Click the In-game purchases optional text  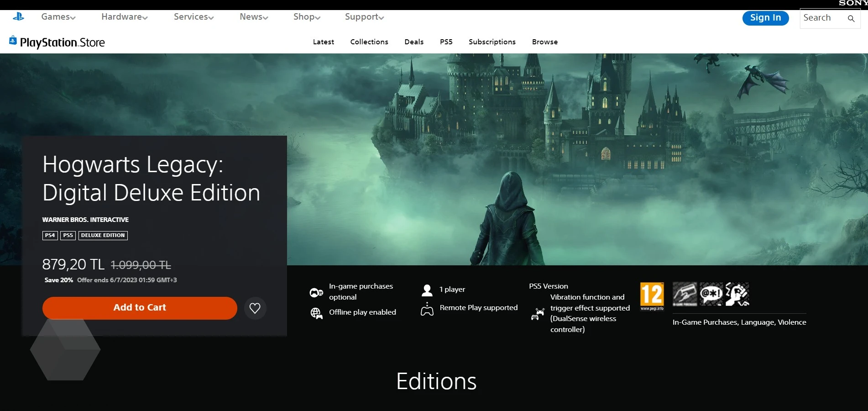click(x=361, y=292)
